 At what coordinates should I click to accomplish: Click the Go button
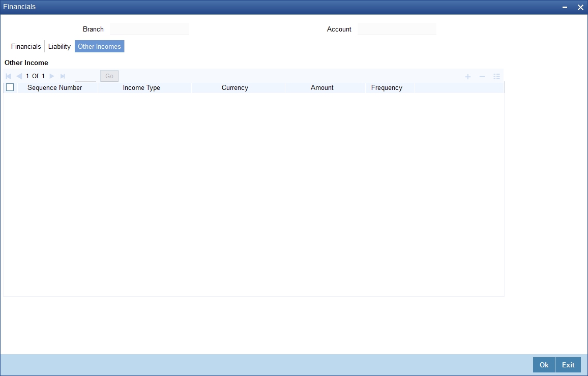(x=109, y=76)
